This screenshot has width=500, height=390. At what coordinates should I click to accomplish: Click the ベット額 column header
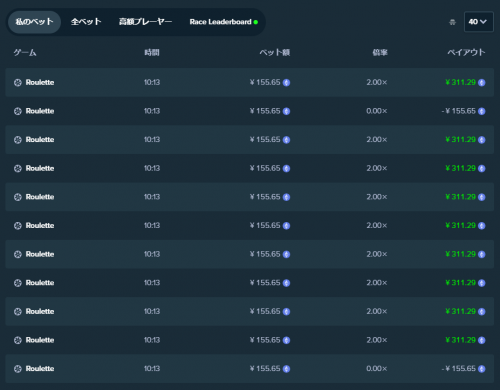point(275,52)
